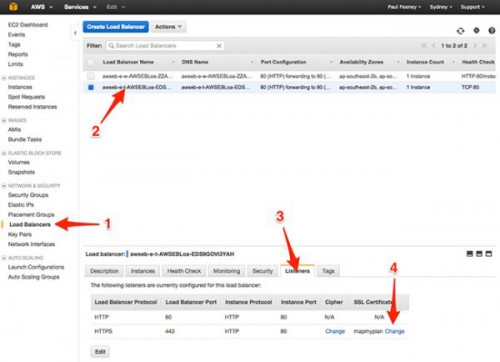Open Security Groups in the sidebar

point(28,195)
